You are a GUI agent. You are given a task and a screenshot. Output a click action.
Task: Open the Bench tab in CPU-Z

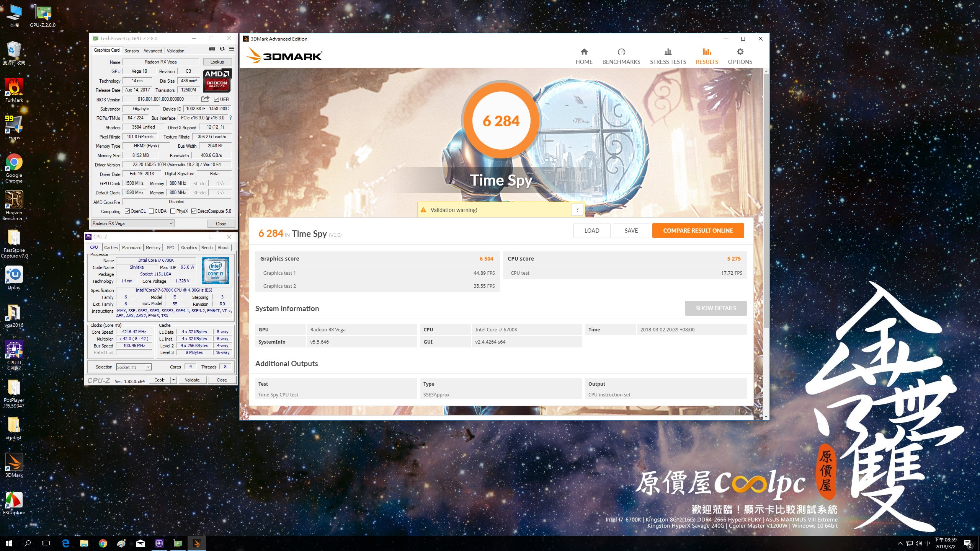coord(207,248)
